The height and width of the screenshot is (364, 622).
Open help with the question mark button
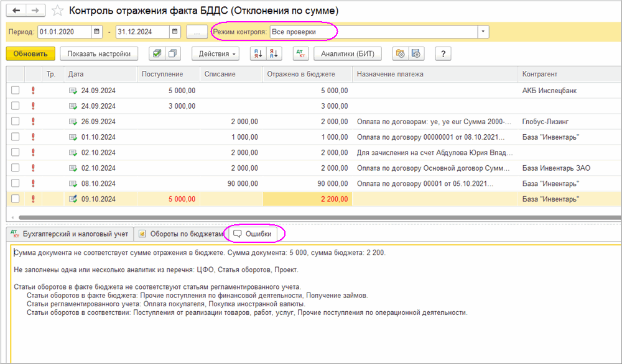point(443,54)
